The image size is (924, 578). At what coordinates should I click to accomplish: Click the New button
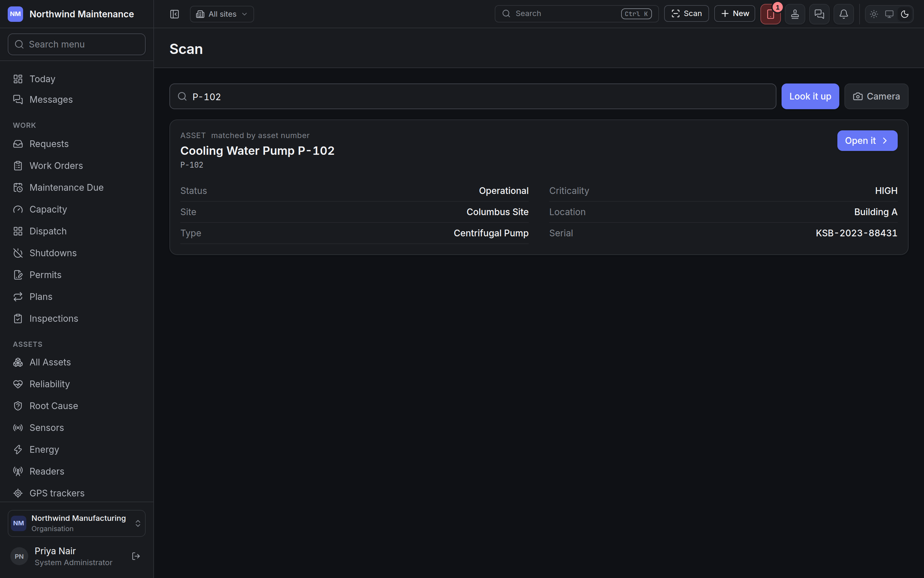(735, 14)
